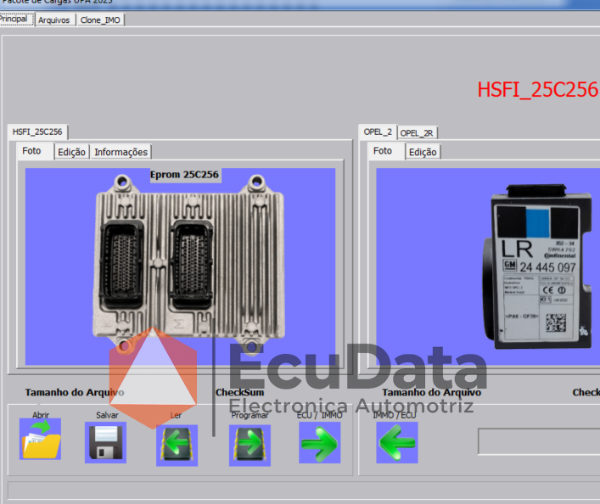Screen dimensions: 600x504
Task: Open the Clone_IMO tab
Action: (100, 20)
